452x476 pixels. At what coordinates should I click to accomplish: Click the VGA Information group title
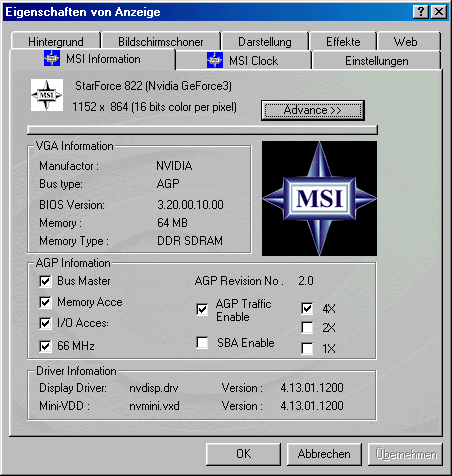pos(75,146)
